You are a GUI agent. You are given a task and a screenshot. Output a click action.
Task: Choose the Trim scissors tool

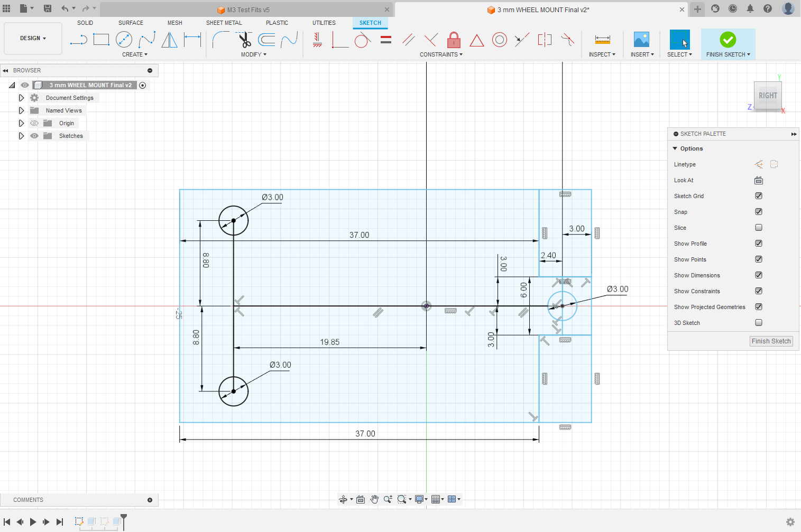[244, 40]
